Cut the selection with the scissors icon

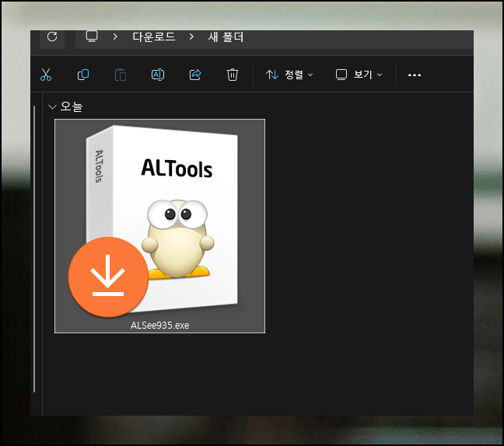tap(46, 75)
